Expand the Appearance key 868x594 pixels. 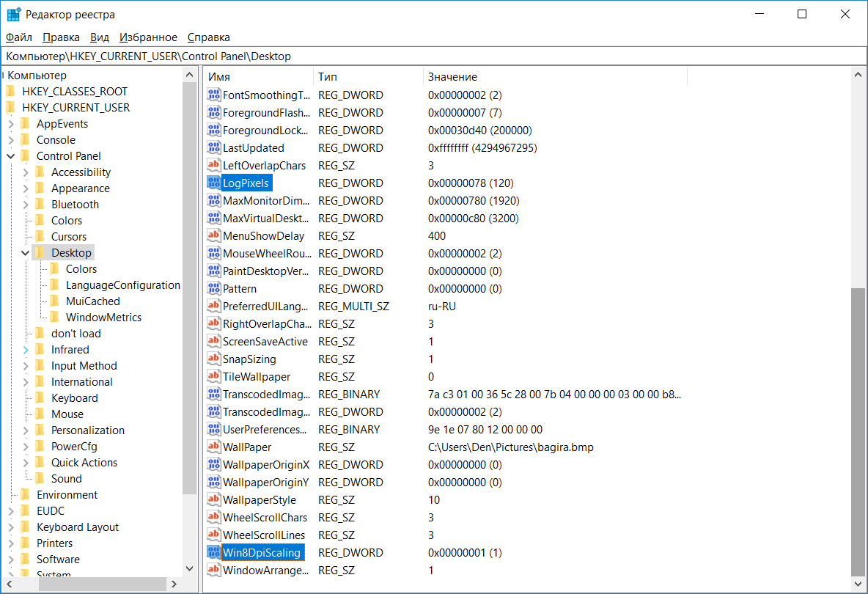coord(26,188)
